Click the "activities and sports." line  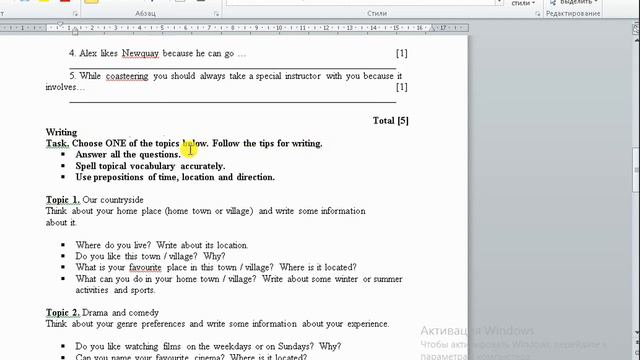[115, 290]
